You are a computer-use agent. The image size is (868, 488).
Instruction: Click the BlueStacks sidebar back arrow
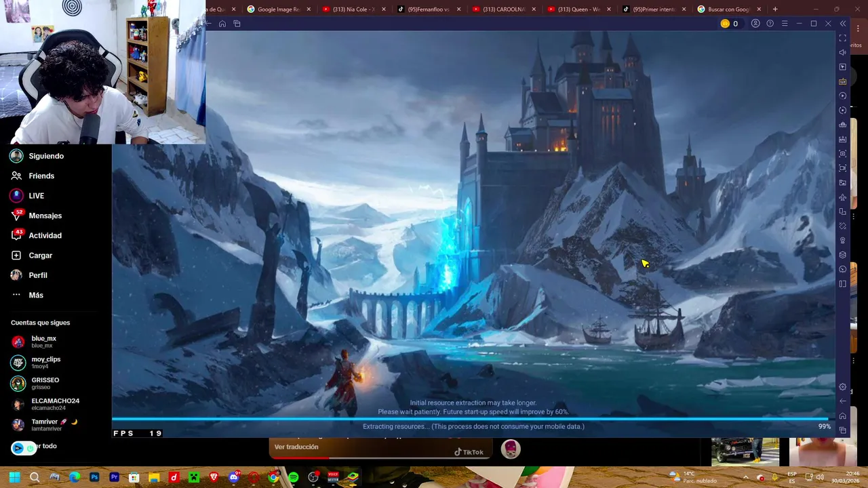[x=843, y=401]
